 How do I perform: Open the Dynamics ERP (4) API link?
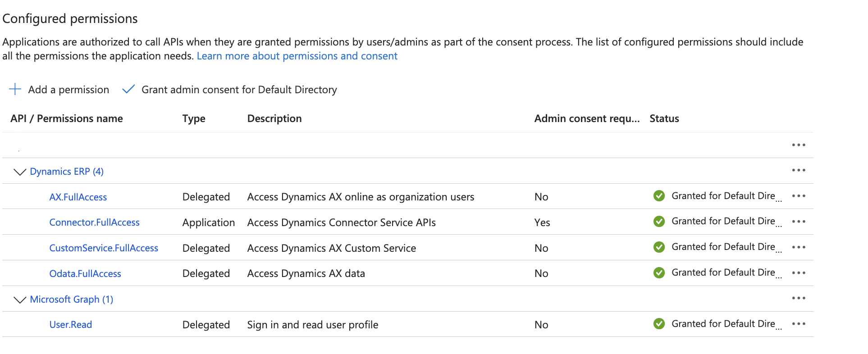tap(67, 172)
